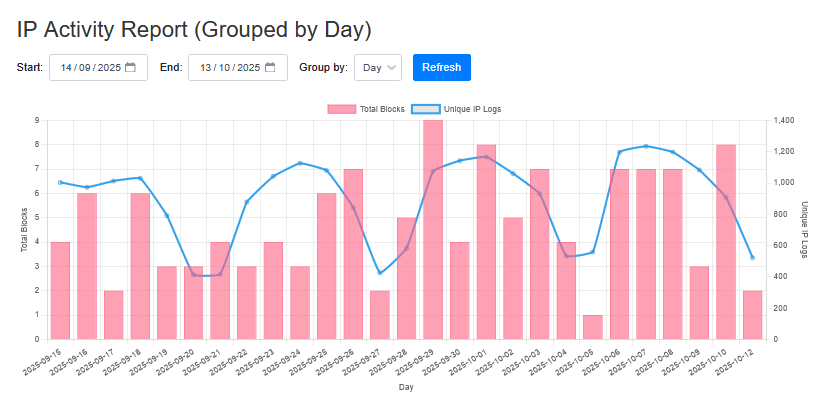827x404 pixels.
Task: Click the line point at 2025-09-24
Action: (x=300, y=163)
